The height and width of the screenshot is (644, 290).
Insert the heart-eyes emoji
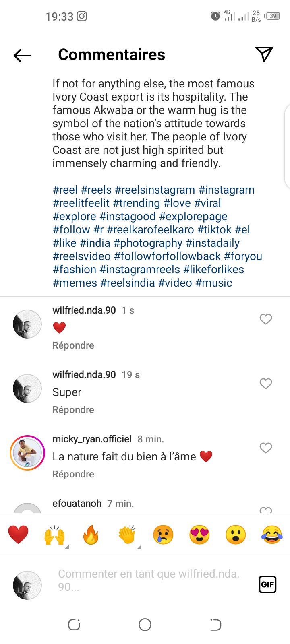199,535
